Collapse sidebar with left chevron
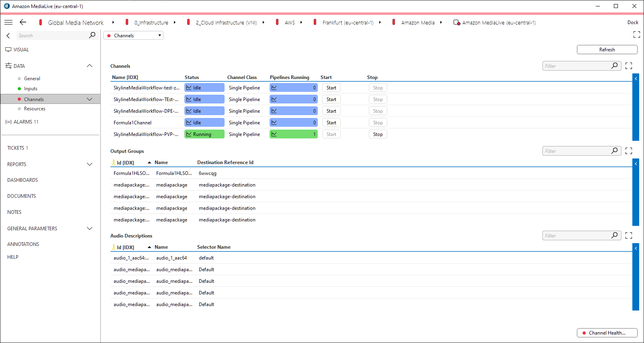 click(x=8, y=36)
